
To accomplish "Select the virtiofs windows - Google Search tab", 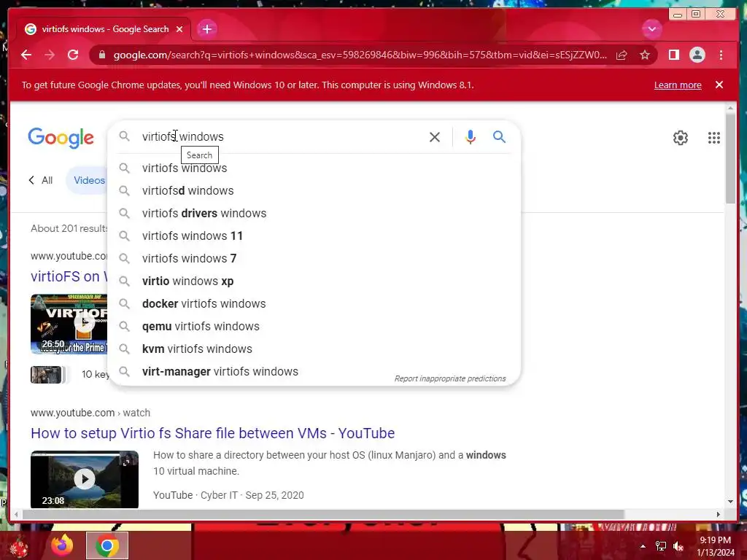I will (104, 29).
